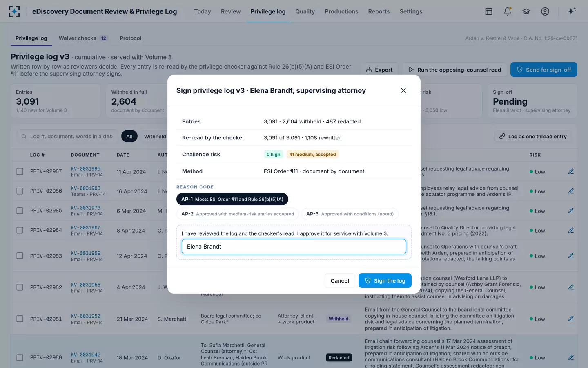588x368 pixels.
Task: Select checkbox for PRIV-02986
Action: [20, 191]
